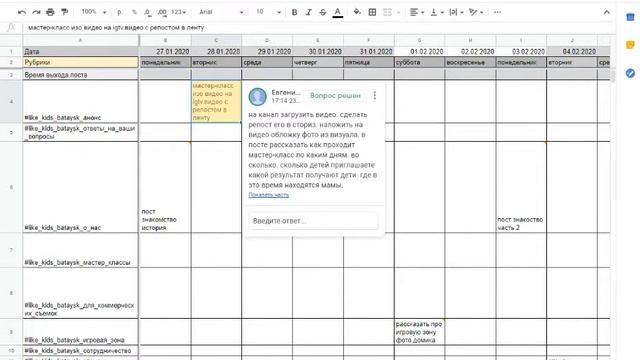Select the "Время выхода поста" cell
Screen dimensions: 640x360
(x=81, y=75)
